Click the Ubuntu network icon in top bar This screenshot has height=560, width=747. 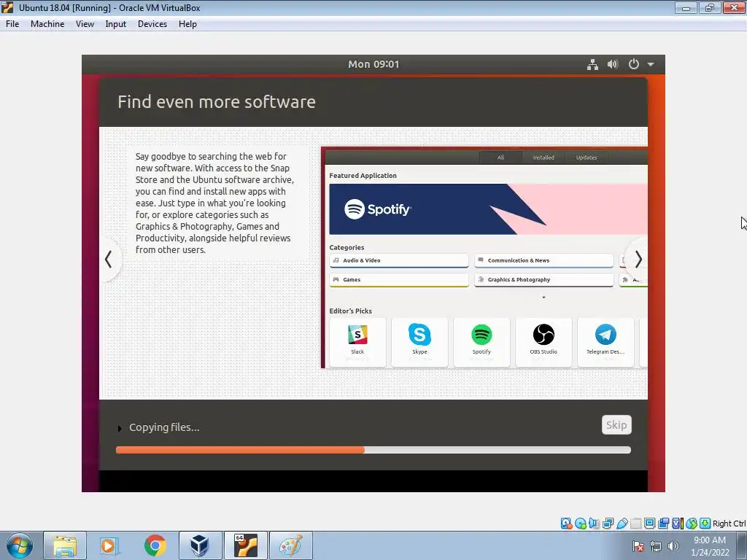pyautogui.click(x=592, y=64)
